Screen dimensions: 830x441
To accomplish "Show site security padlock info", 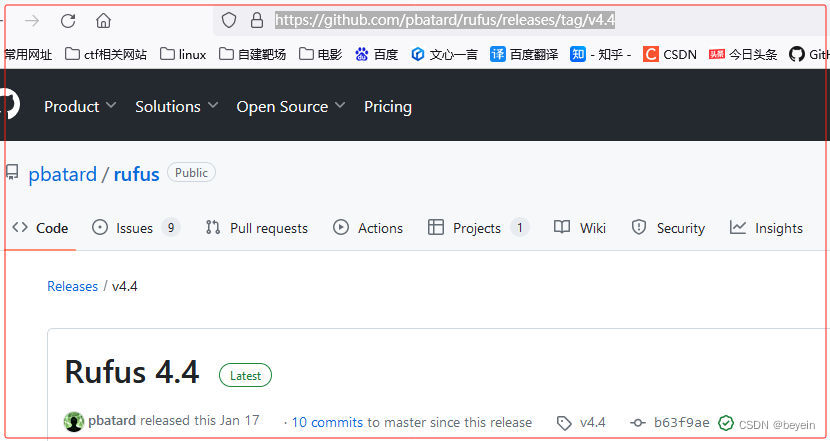I will [x=257, y=21].
